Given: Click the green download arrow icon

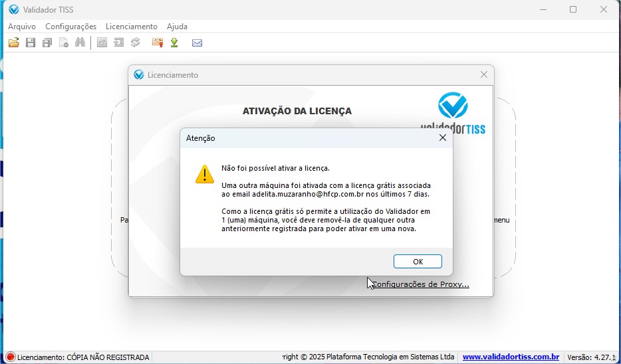Looking at the screenshot, I should pyautogui.click(x=174, y=43).
